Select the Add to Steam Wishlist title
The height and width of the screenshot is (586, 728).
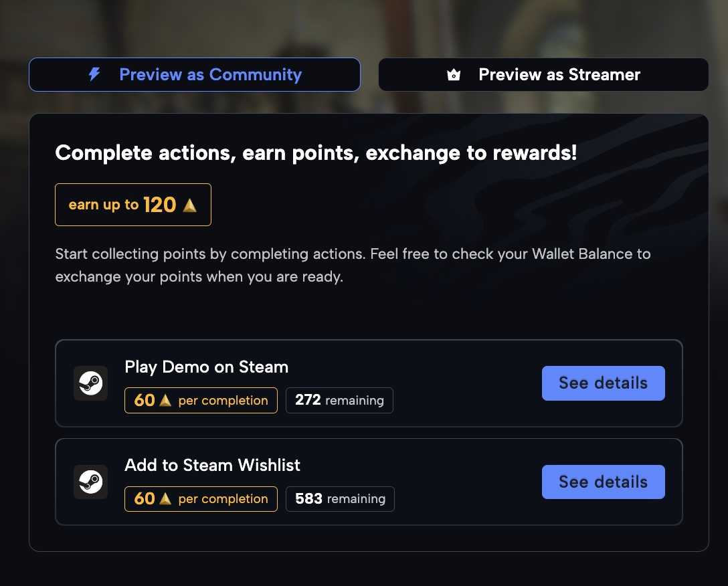pos(213,465)
